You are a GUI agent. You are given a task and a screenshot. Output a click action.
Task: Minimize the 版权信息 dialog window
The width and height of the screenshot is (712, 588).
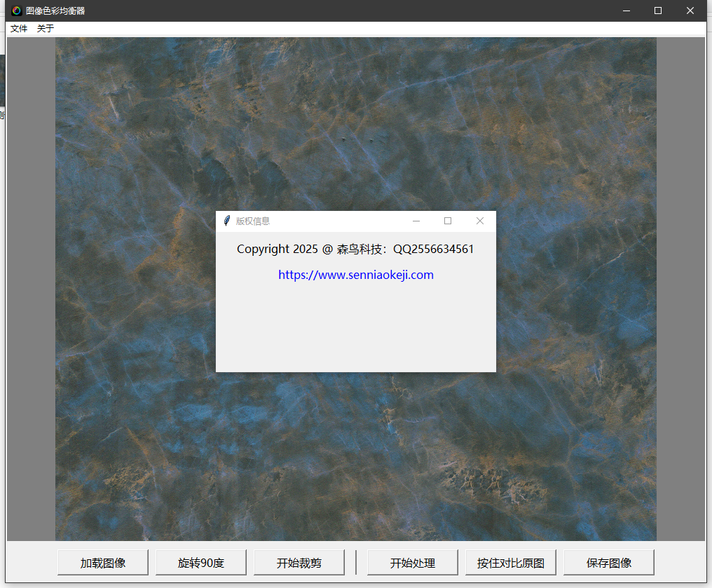point(416,221)
